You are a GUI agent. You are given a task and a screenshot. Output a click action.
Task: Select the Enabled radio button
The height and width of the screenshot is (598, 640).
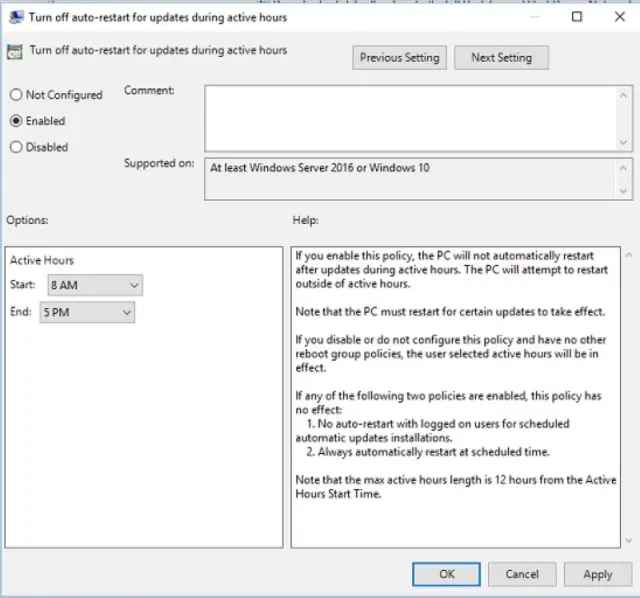(16, 121)
